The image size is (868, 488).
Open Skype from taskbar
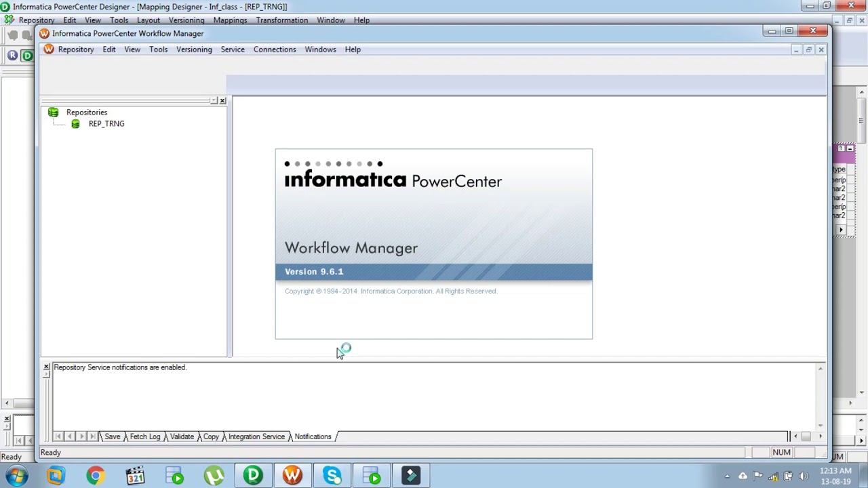(332, 476)
